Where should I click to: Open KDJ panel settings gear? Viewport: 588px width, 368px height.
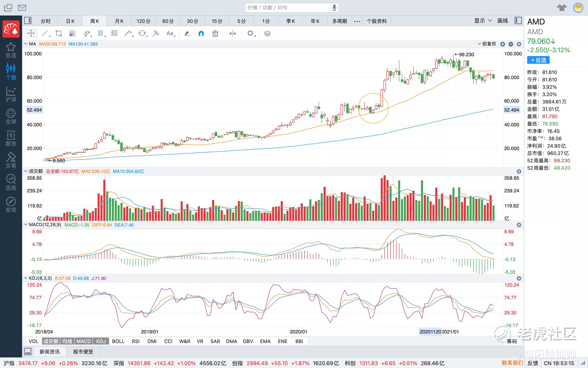pos(519,278)
